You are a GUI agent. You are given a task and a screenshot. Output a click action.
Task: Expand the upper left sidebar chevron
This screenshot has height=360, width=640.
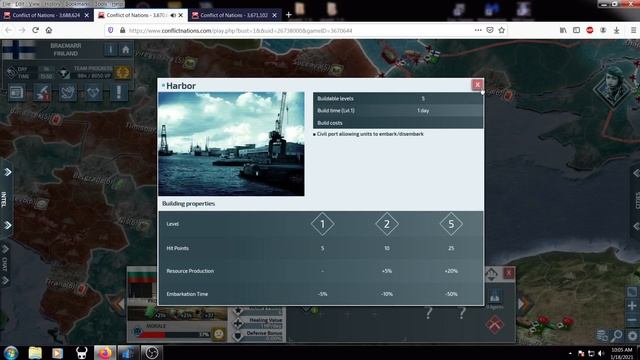click(7, 172)
